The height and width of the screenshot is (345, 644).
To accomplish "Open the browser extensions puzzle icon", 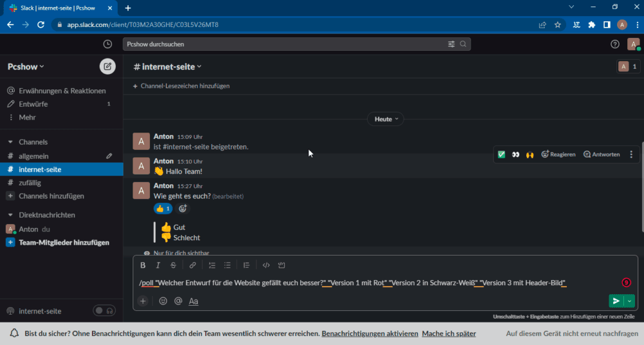I will (x=591, y=24).
